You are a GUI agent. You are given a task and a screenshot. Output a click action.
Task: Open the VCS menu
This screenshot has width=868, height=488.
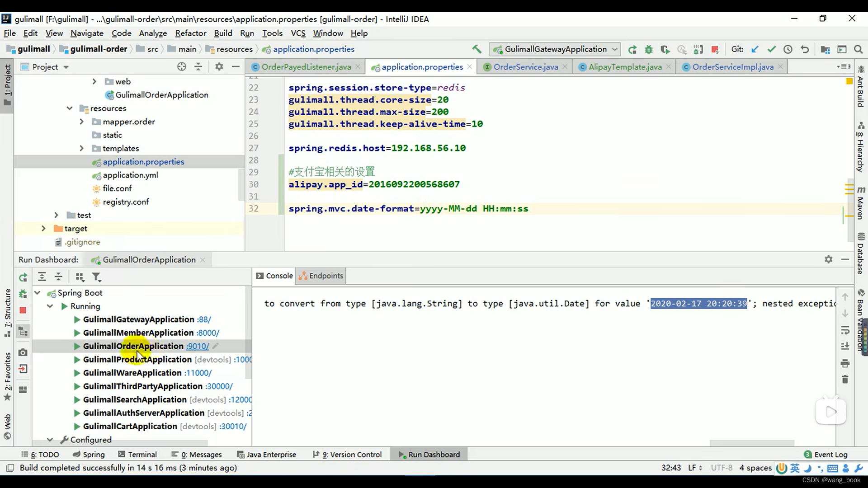click(298, 33)
